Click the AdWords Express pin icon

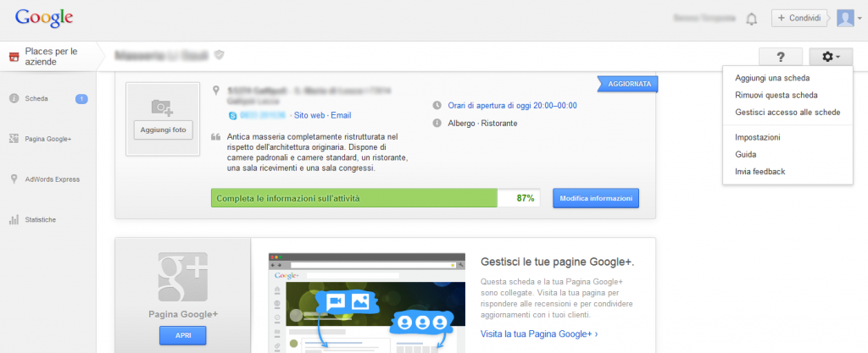14,179
